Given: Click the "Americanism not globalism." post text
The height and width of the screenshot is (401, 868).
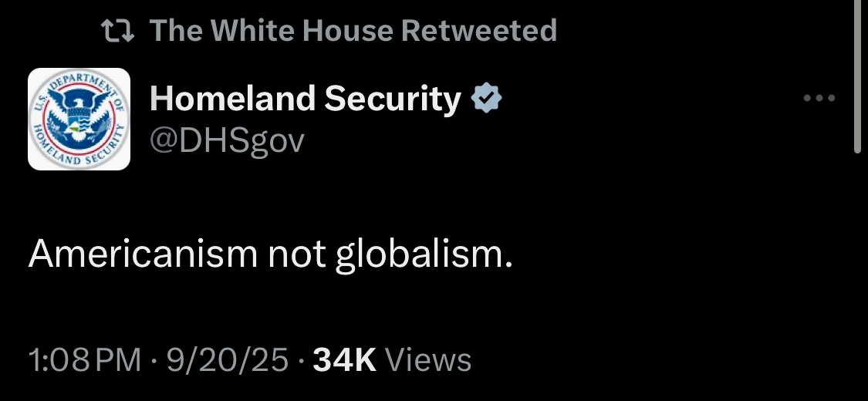Looking at the screenshot, I should [271, 254].
